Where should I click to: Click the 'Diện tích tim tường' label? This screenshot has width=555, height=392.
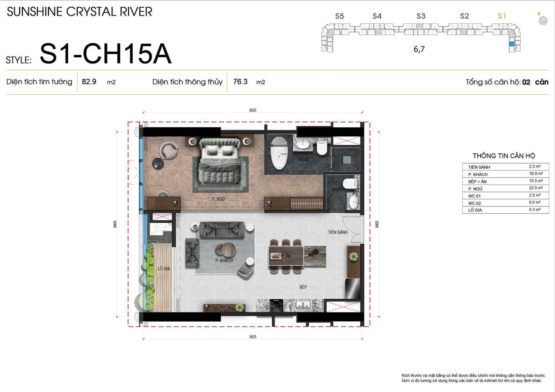click(39, 82)
